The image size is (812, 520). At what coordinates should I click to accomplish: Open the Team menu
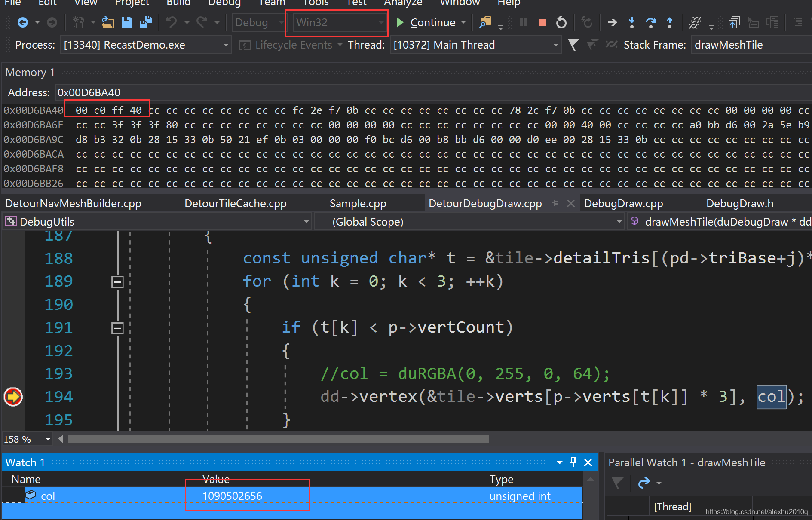point(272,3)
